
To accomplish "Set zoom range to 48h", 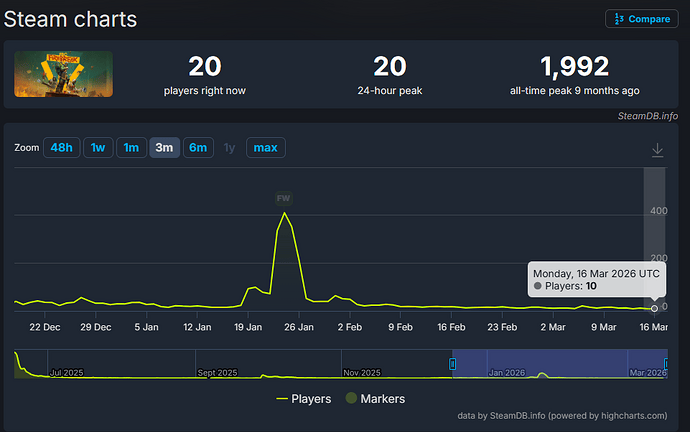I will click(61, 148).
